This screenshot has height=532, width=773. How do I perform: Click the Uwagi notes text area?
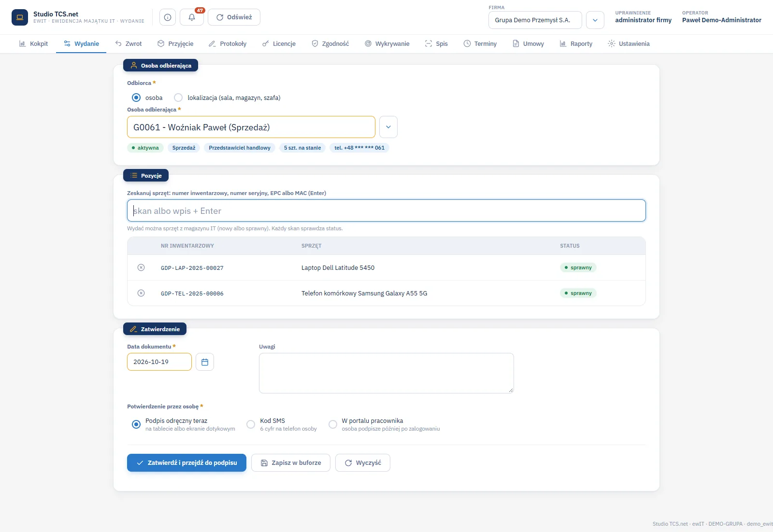pos(386,373)
